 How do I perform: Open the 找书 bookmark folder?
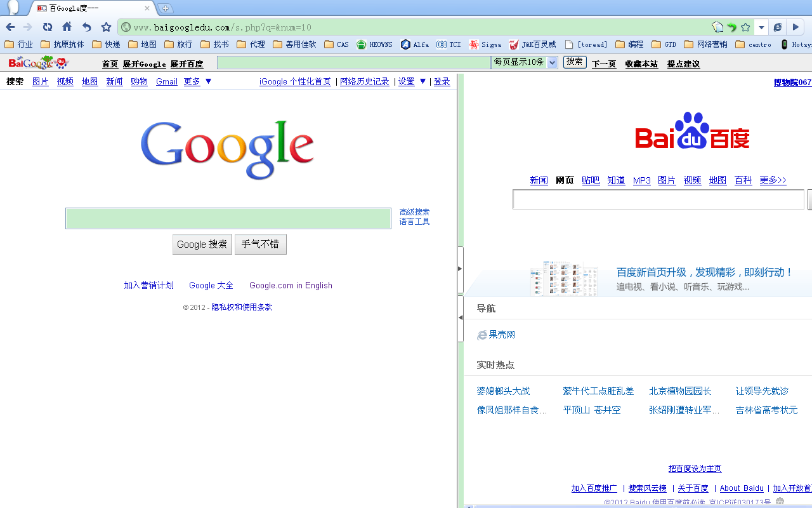pyautogui.click(x=214, y=44)
